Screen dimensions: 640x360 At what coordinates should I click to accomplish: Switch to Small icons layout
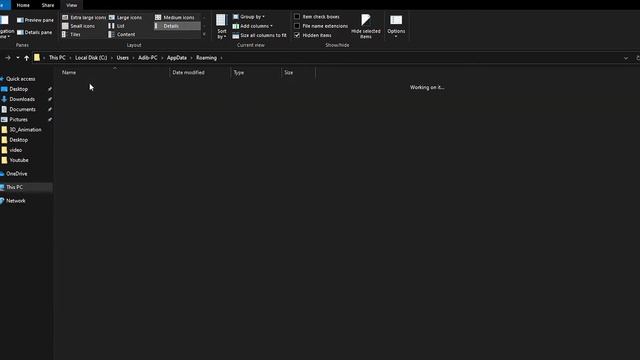(78, 26)
